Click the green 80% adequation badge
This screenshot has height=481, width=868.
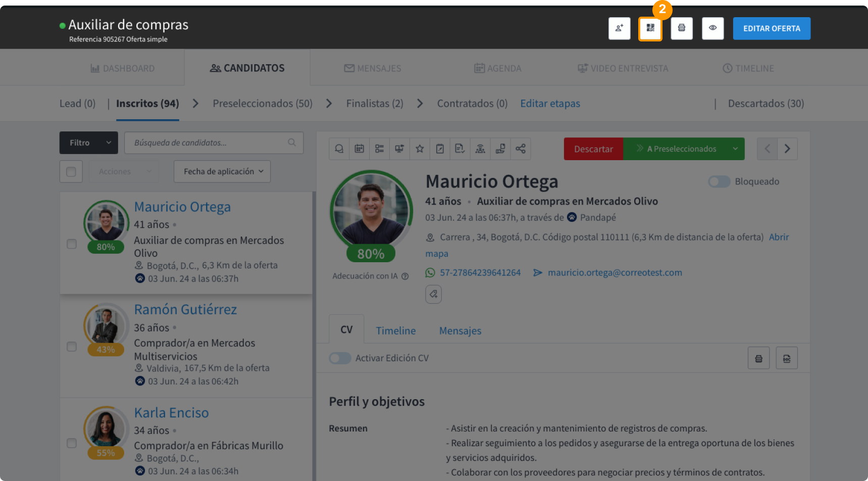tap(370, 254)
